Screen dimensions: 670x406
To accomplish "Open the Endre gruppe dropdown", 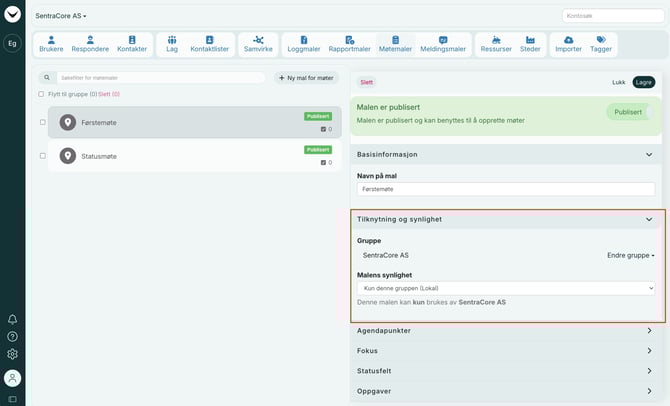I will point(630,255).
